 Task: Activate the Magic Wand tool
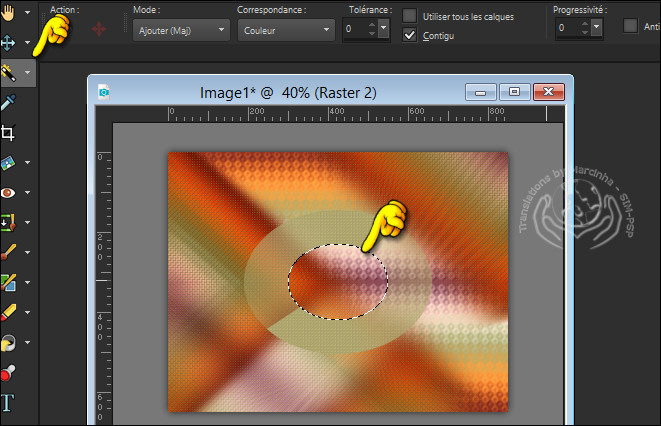(9, 73)
